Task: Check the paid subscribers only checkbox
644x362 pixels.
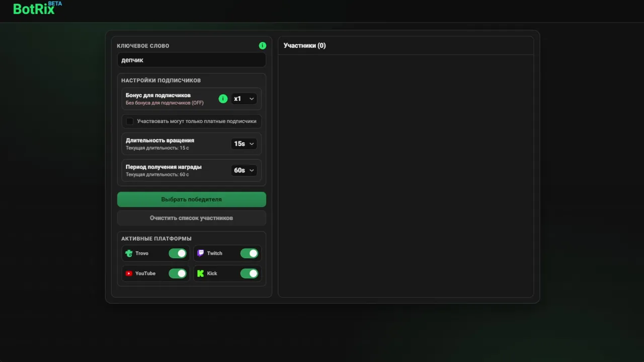Action: [130, 121]
